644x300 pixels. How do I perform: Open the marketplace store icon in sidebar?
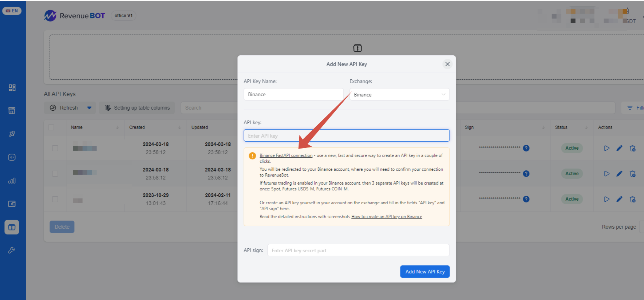tap(12, 111)
